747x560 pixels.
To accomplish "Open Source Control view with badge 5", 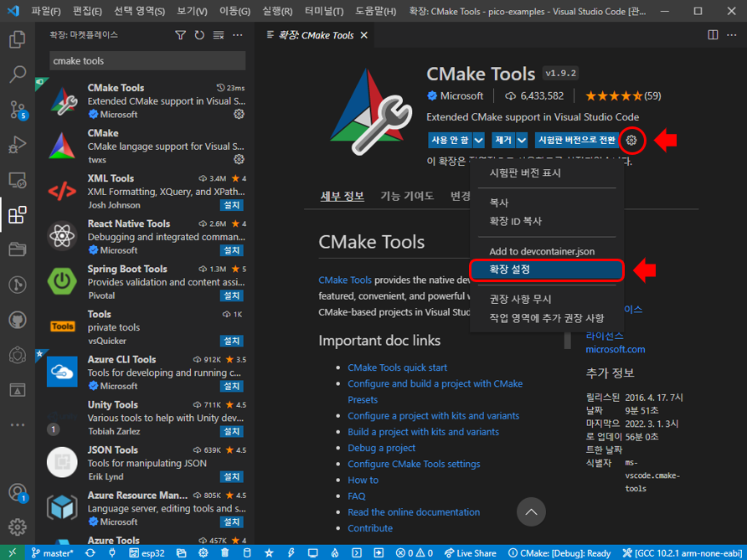I will 17,110.
